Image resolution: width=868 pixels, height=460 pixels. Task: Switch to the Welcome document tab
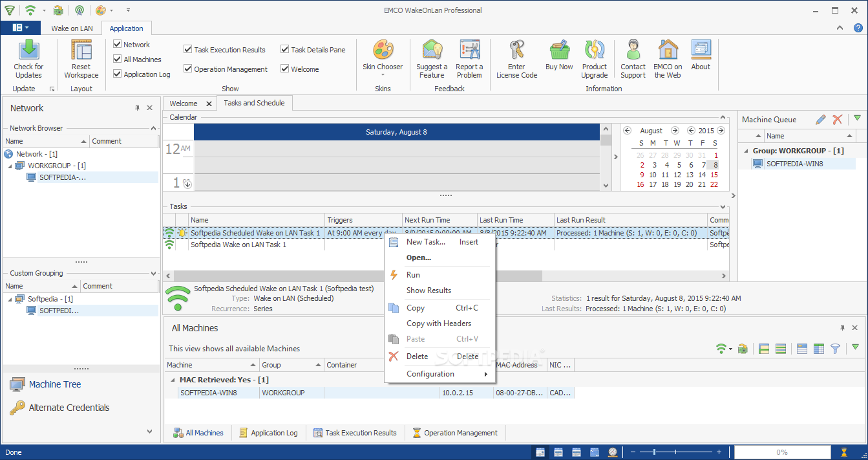[184, 104]
